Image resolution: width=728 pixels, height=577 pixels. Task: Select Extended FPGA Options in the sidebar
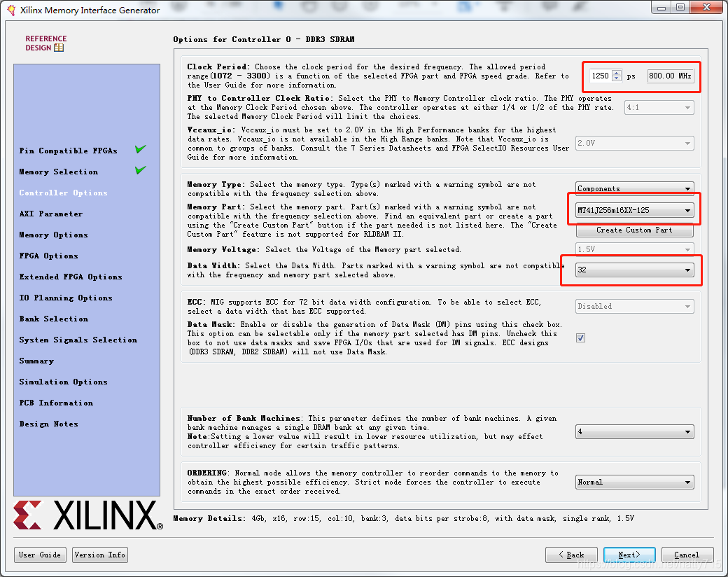(x=71, y=277)
